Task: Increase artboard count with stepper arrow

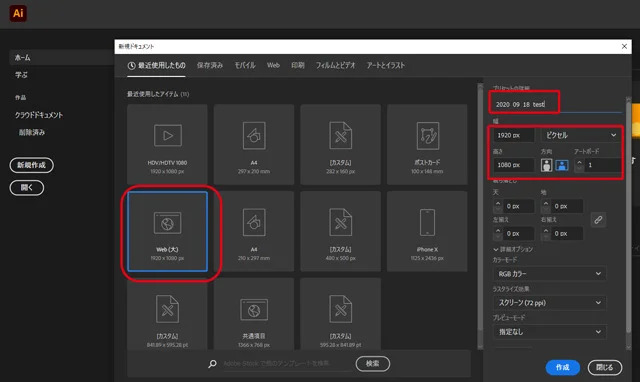Action: [579, 162]
